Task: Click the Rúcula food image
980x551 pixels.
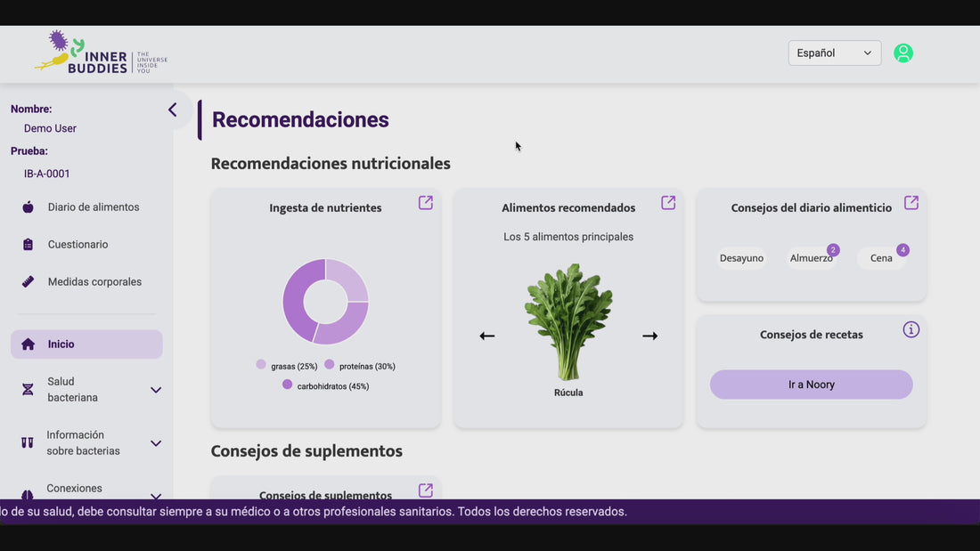Action: tap(568, 321)
